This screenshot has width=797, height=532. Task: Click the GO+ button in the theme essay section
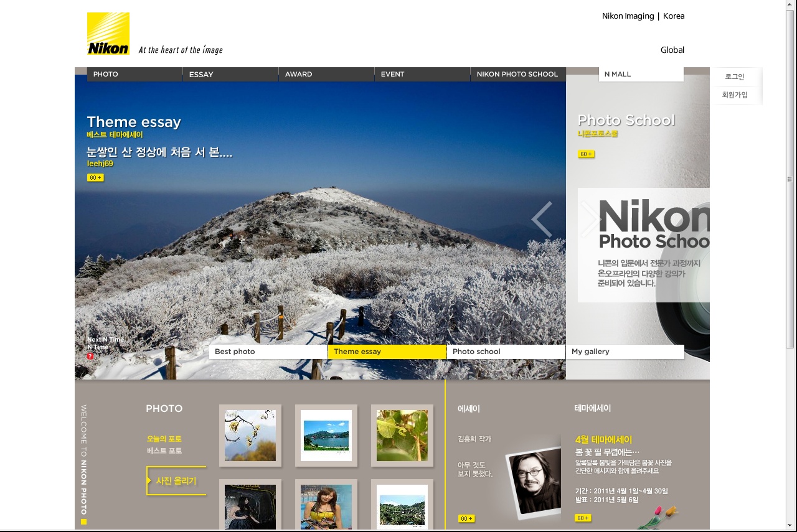point(583,518)
